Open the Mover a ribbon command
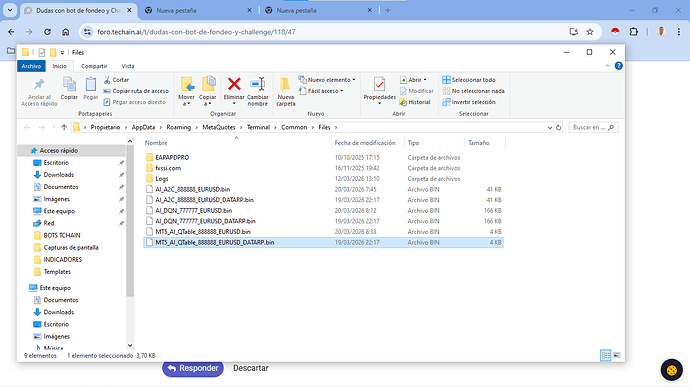The image size is (690, 387). click(187, 91)
